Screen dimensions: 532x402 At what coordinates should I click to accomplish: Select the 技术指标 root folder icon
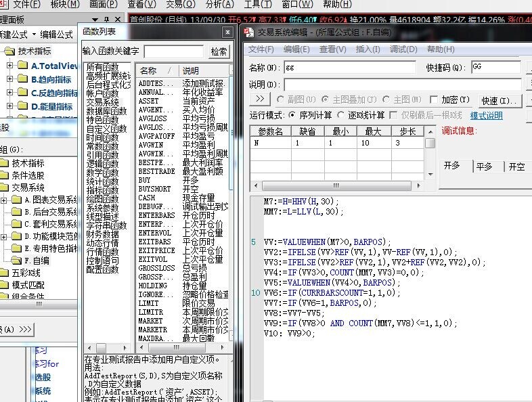click(10, 51)
